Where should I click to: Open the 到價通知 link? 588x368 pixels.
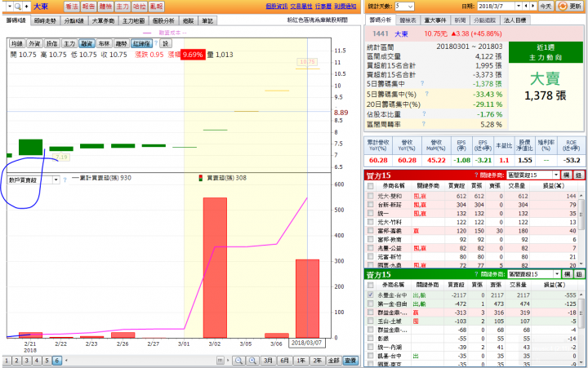[x=345, y=7]
